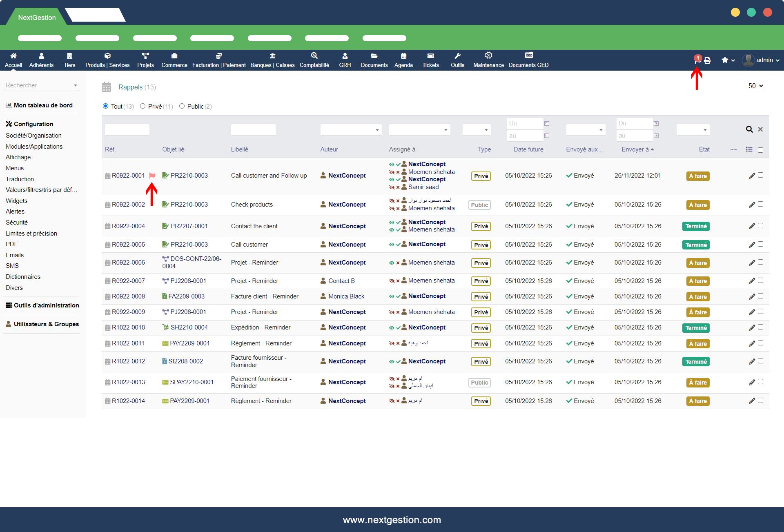Open linked object PR2207-0001
The image size is (784, 532).
tap(189, 226)
